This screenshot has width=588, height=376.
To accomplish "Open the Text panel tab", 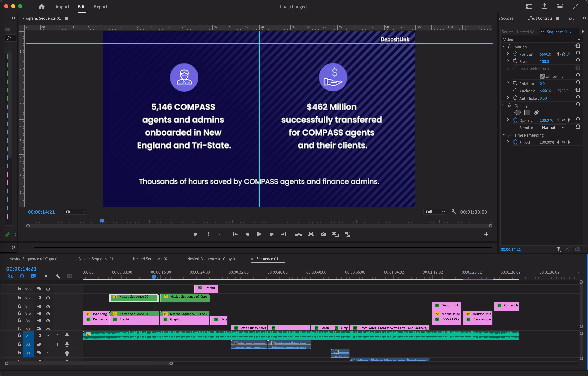I will [x=570, y=18].
